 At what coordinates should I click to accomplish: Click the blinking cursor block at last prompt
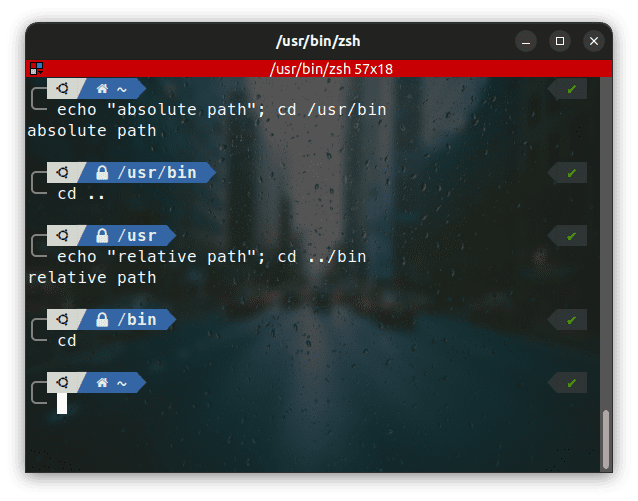[x=62, y=404]
